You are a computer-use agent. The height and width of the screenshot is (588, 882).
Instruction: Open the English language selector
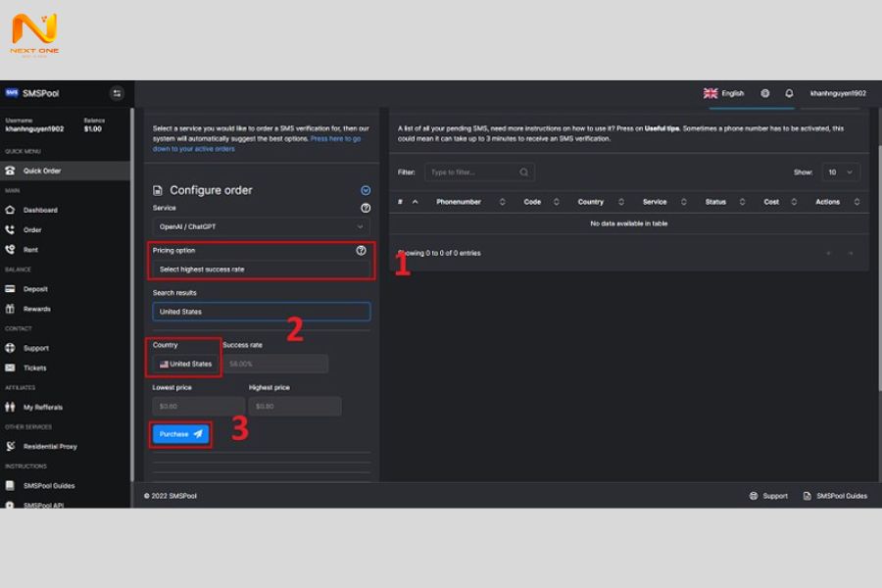point(723,93)
